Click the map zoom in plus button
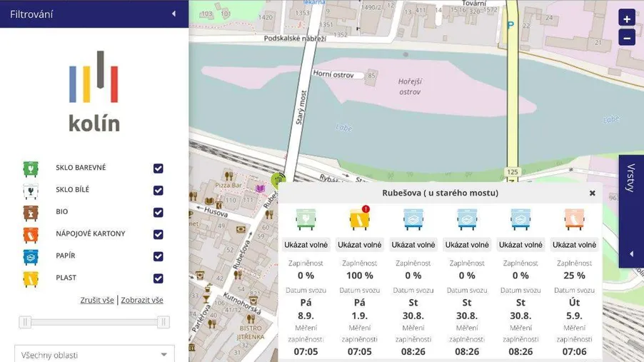The height and width of the screenshot is (362, 644). (626, 19)
